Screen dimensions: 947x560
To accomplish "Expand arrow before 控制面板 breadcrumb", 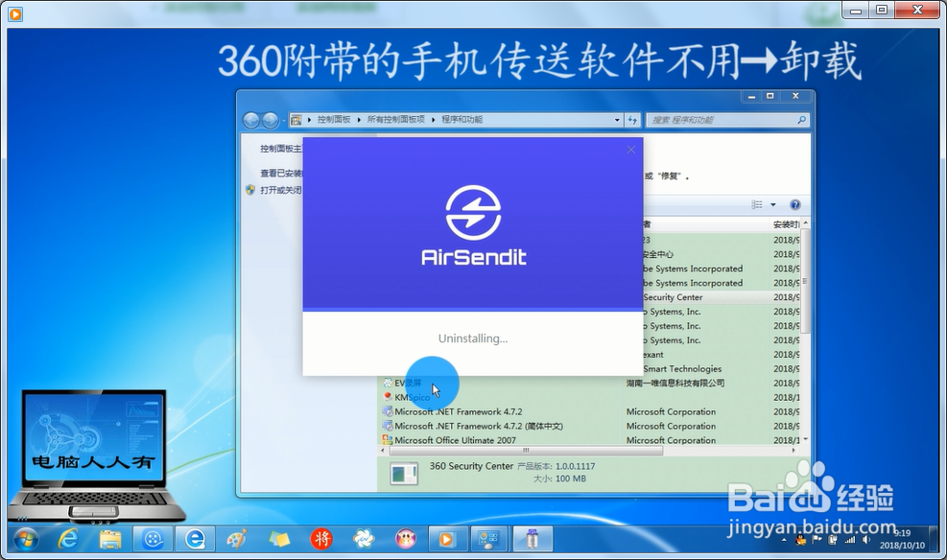I will [309, 120].
